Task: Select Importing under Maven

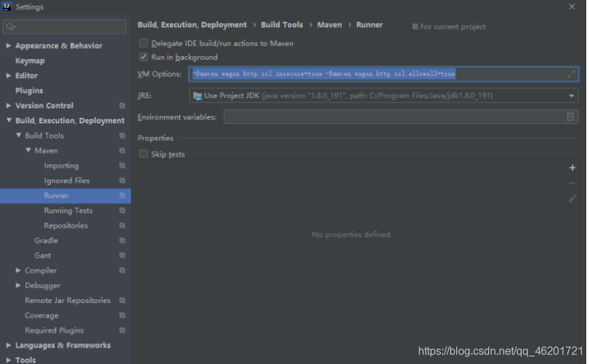Action: [x=61, y=165]
